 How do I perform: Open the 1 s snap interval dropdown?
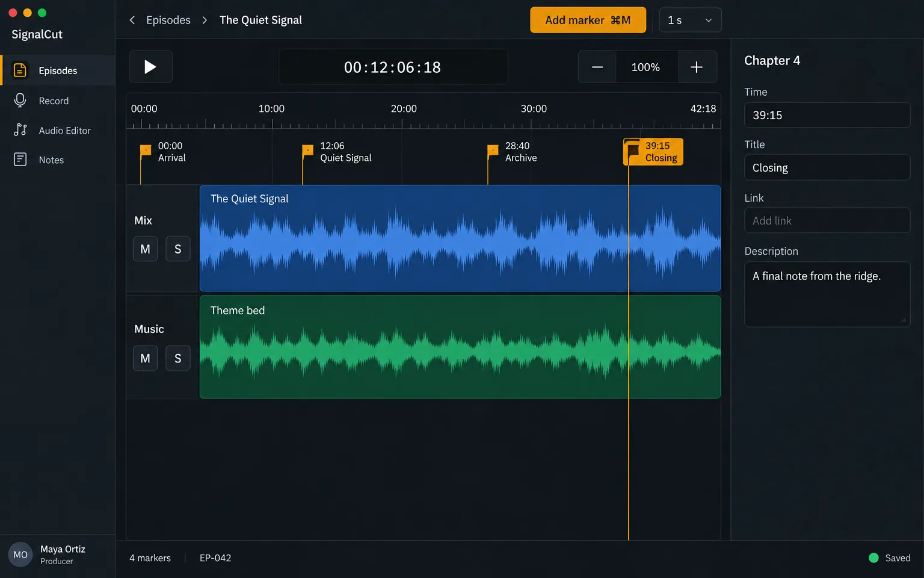point(690,20)
